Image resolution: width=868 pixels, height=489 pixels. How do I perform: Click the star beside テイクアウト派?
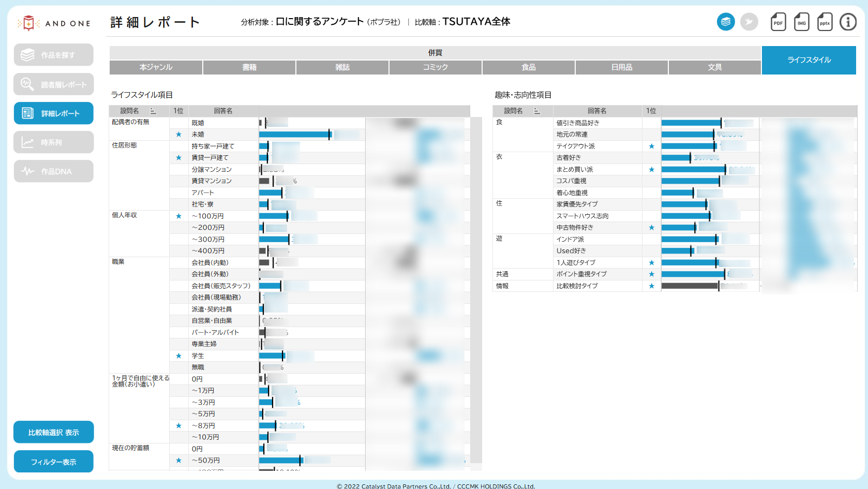coord(652,146)
